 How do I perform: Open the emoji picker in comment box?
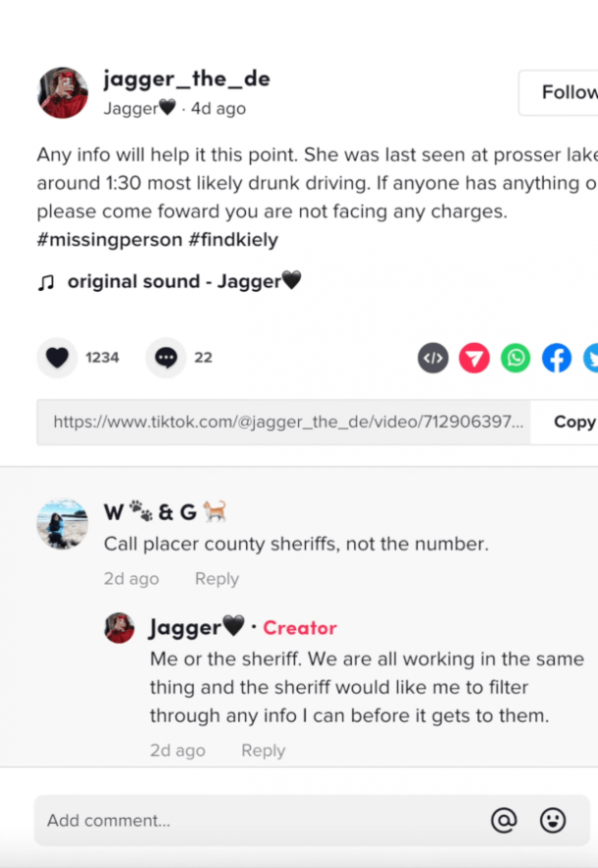[553, 820]
